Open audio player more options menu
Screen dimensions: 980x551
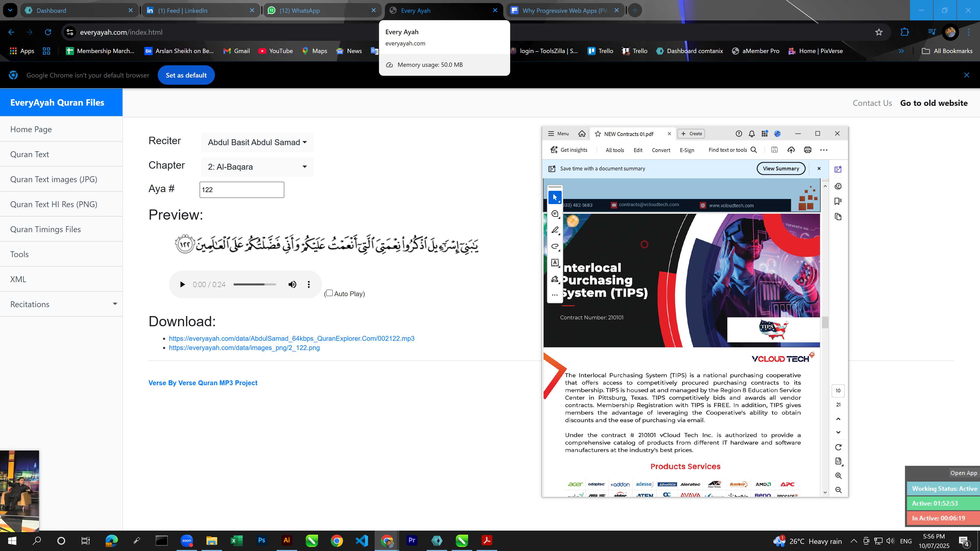pos(309,284)
